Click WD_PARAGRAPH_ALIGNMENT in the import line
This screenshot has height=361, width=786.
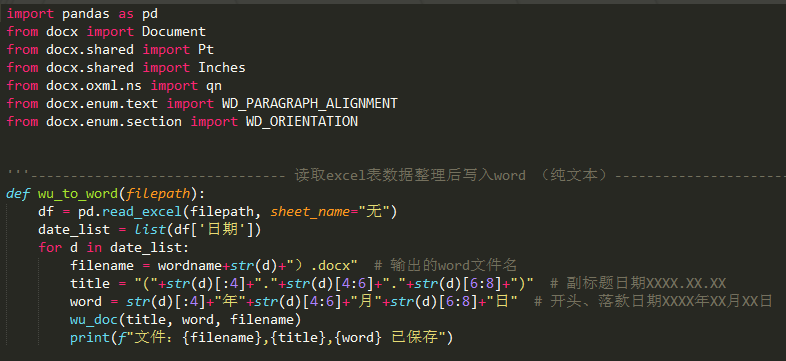click(x=309, y=104)
